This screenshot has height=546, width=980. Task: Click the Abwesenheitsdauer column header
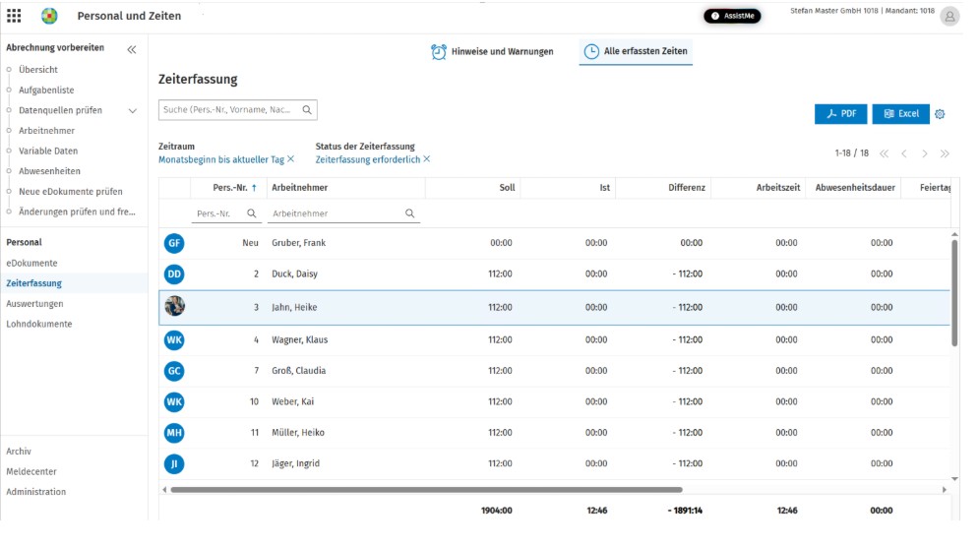coord(855,188)
